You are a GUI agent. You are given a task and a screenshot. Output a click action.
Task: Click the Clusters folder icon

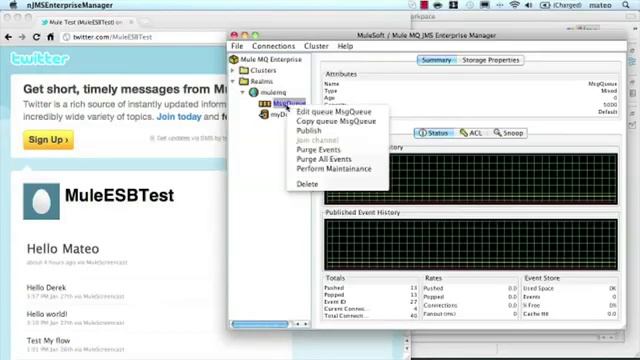coord(244,70)
